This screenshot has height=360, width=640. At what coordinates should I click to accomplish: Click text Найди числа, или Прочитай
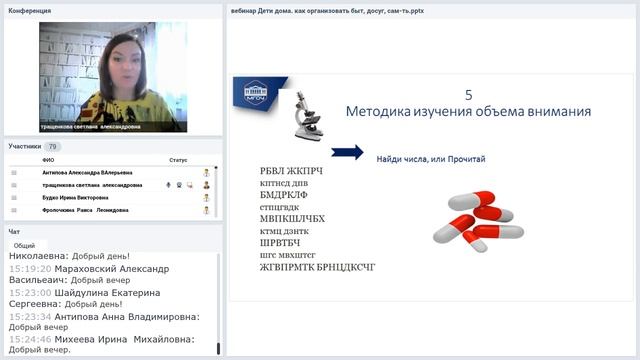tap(431, 159)
